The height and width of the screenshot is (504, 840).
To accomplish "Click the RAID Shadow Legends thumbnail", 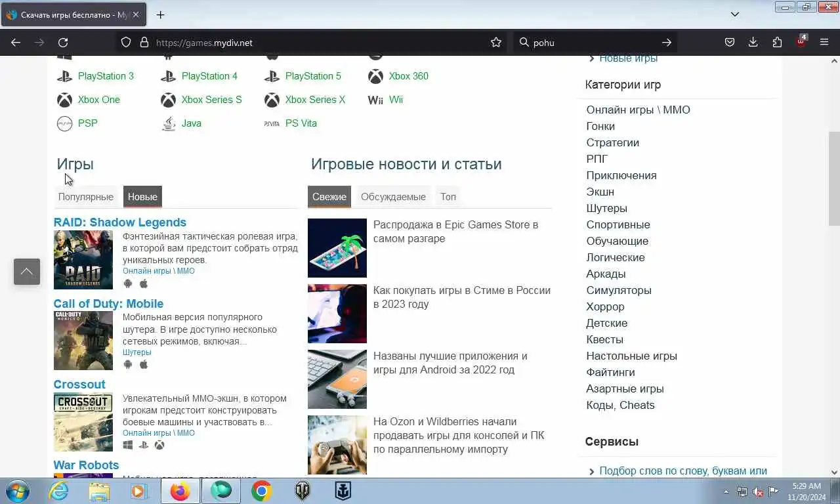I will (83, 260).
